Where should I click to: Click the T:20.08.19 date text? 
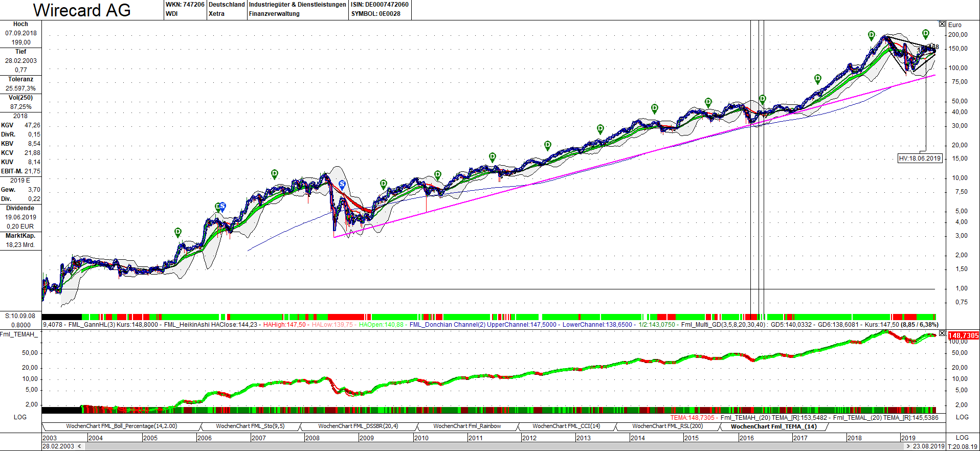pyautogui.click(x=963, y=446)
